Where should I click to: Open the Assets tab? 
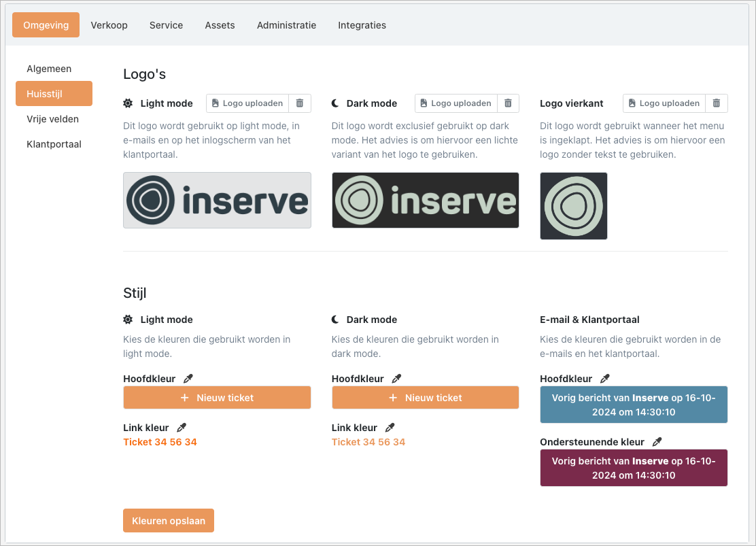pos(220,25)
